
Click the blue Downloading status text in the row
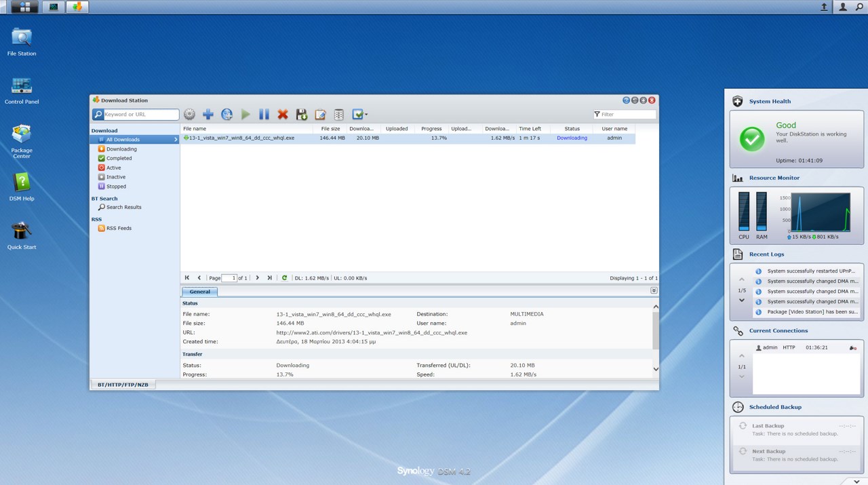click(x=572, y=138)
